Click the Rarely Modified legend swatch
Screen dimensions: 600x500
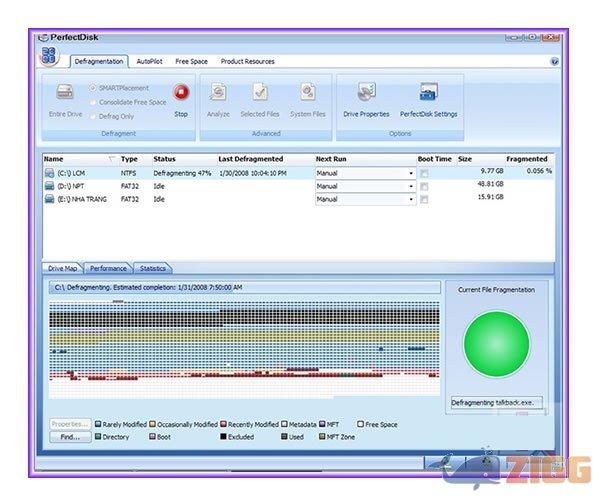click(98, 424)
